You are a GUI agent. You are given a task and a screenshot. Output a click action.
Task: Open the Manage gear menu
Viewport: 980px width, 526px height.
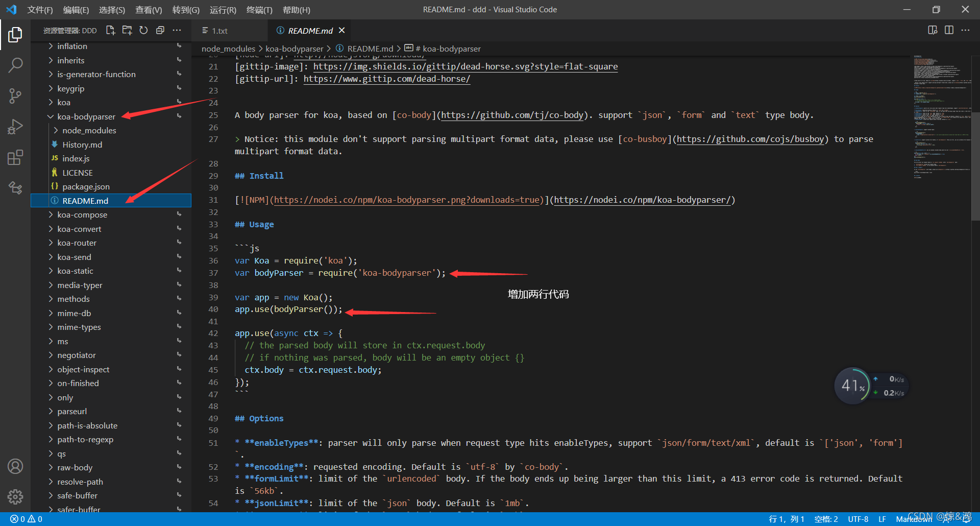[x=15, y=496]
